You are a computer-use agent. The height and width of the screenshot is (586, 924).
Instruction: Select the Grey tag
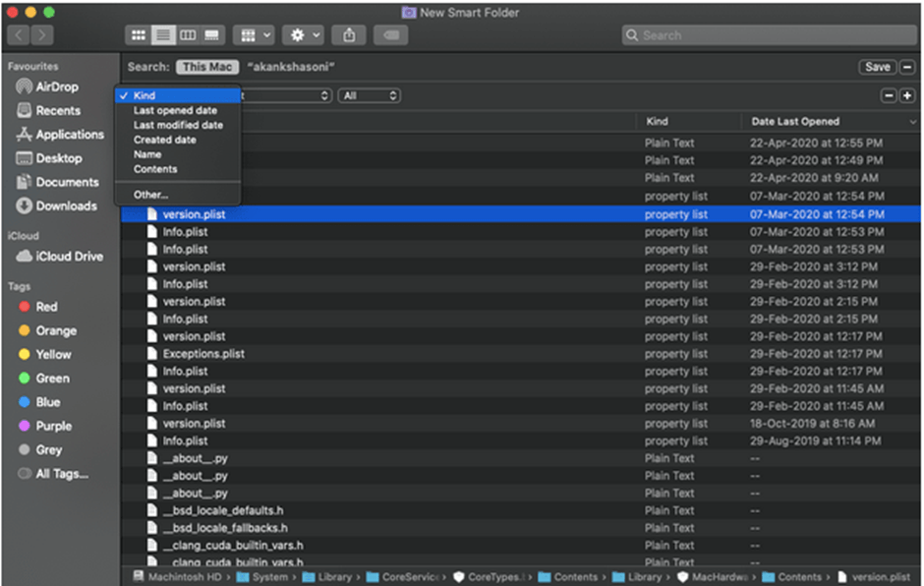(40, 449)
